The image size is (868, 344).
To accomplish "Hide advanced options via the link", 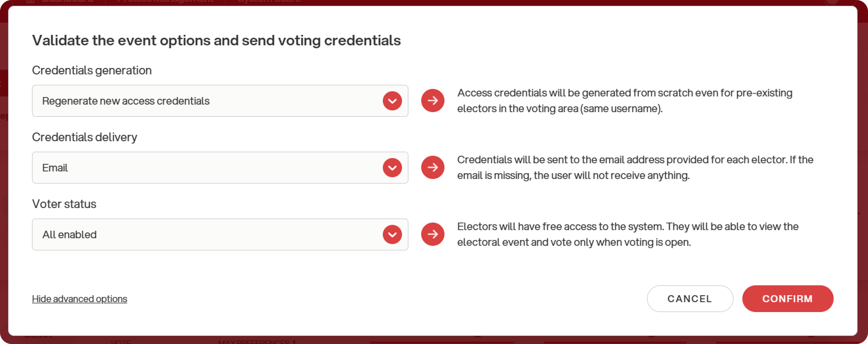I will (79, 299).
